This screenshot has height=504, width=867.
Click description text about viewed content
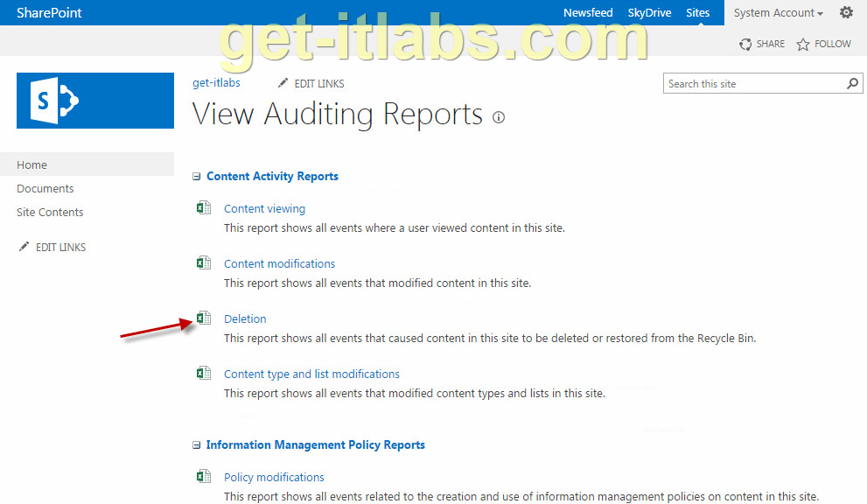click(395, 227)
